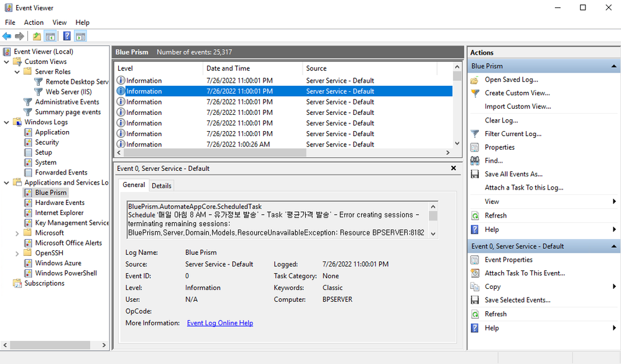Click the blue Help toolbar icon
This screenshot has width=621, height=364.
tap(67, 36)
